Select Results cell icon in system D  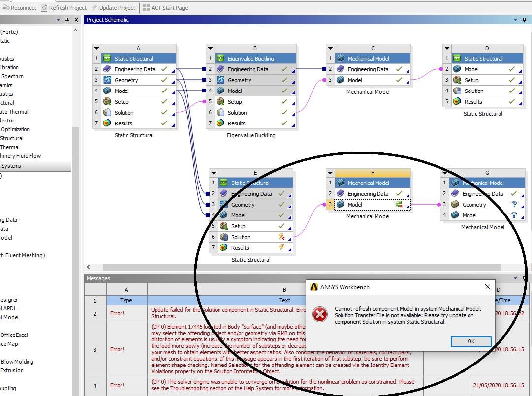457,102
